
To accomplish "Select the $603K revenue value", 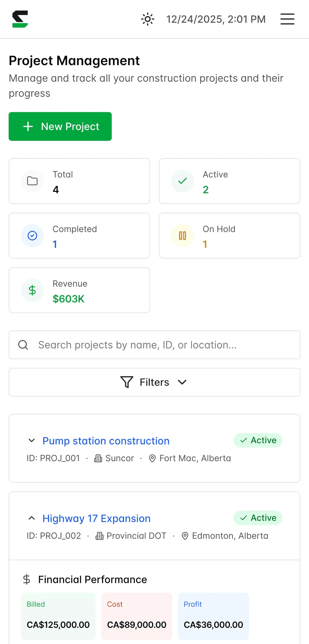I will [68, 299].
